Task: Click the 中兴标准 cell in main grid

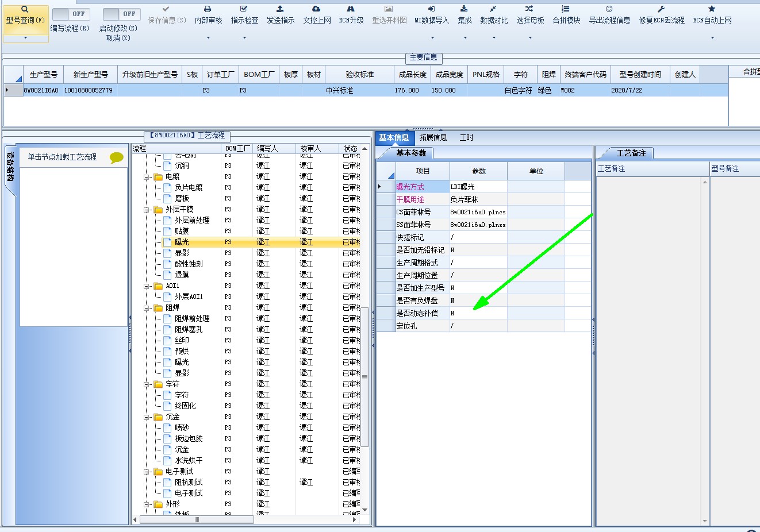Action: coord(360,90)
